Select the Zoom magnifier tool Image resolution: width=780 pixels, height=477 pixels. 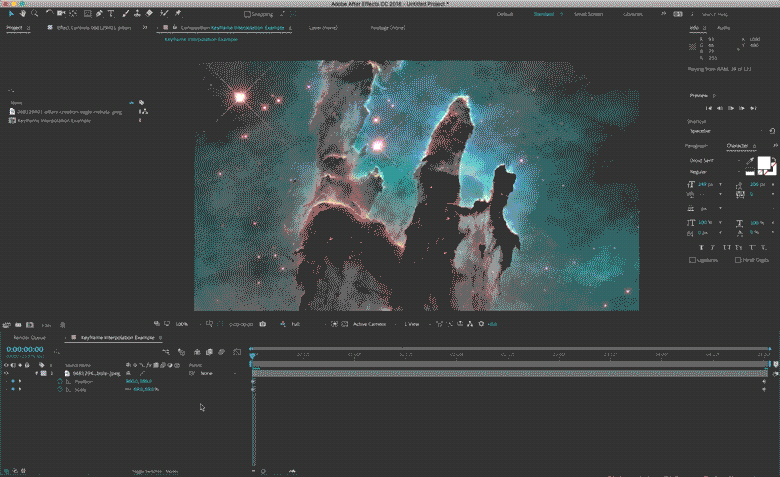(35, 14)
